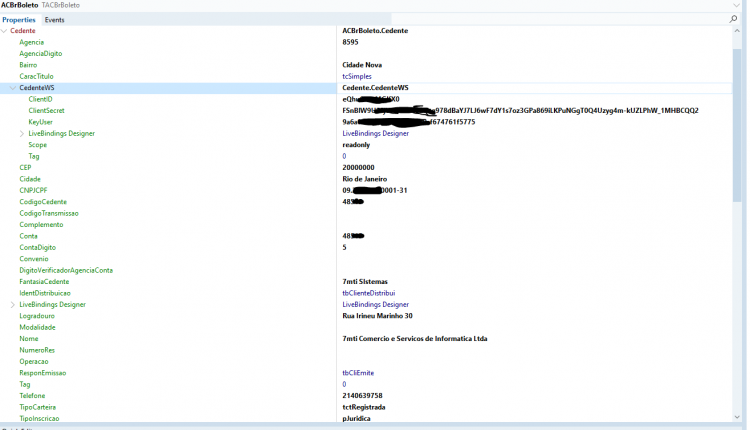Click the Cedente.CedenteWS value text
The width and height of the screenshot is (750, 430).
375,88
